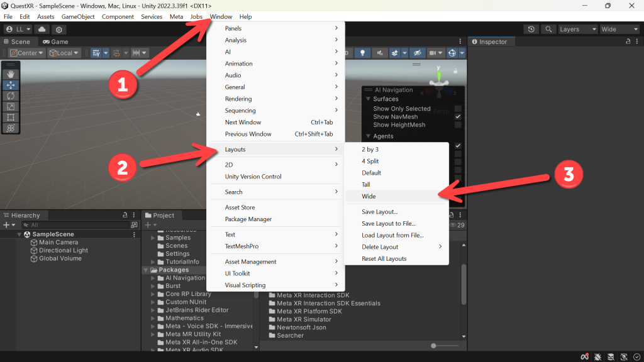
Task: Expand the TutorialInfo folder
Action: (x=153, y=262)
